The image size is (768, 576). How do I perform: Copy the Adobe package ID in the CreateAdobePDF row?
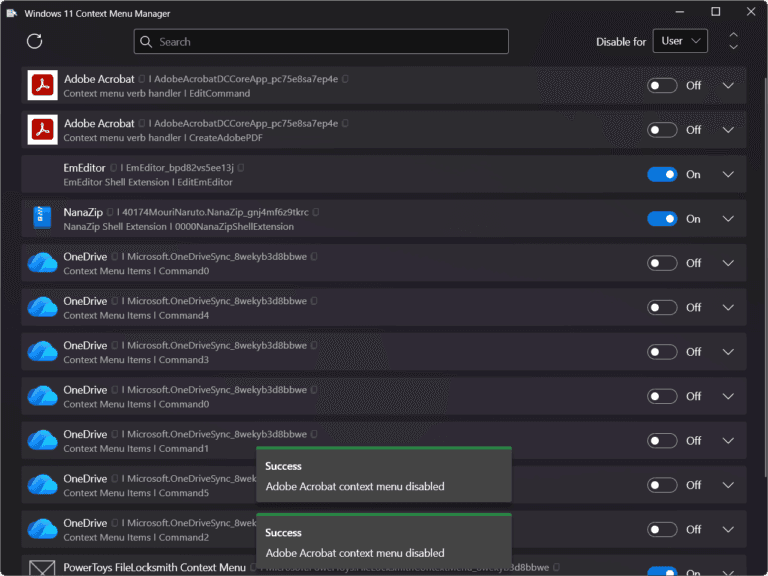tap(345, 123)
